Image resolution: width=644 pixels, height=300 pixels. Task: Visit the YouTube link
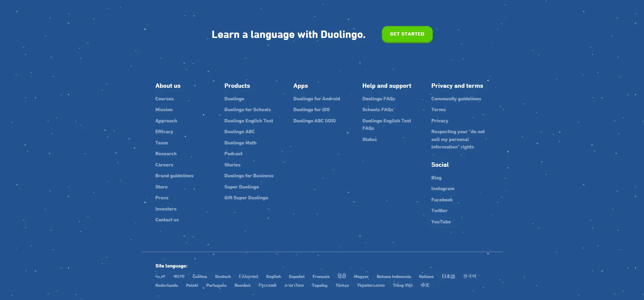pos(441,222)
